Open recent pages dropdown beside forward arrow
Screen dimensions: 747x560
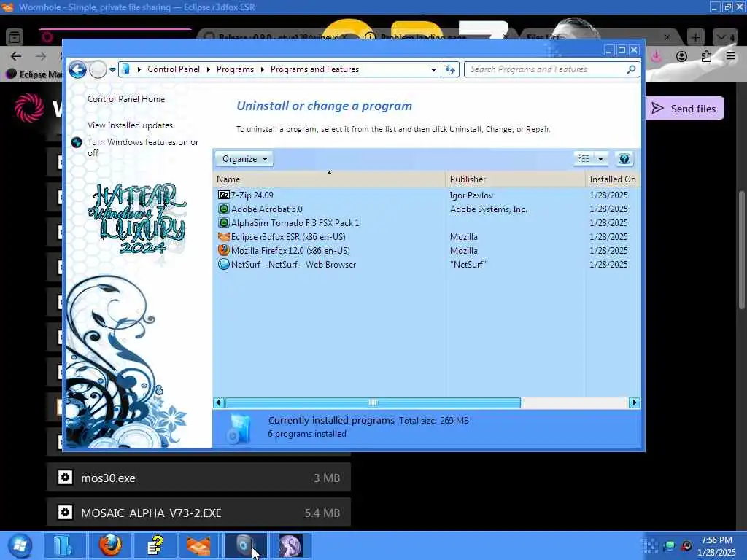coord(112,69)
